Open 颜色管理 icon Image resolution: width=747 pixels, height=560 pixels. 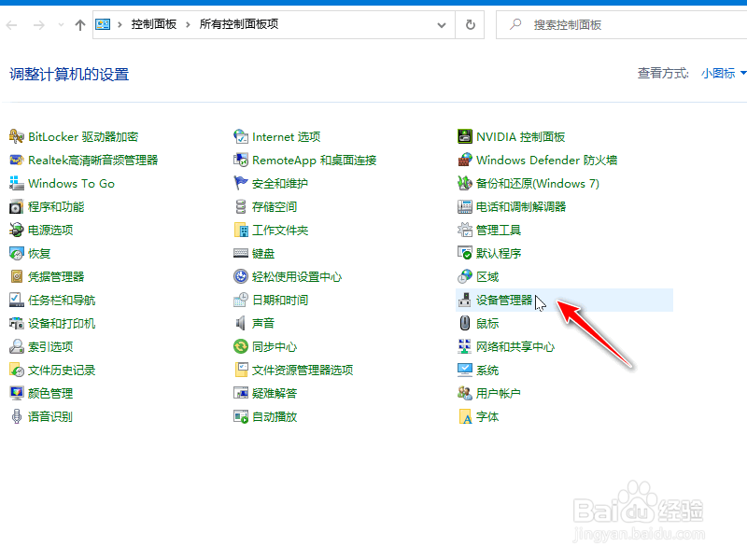point(16,393)
